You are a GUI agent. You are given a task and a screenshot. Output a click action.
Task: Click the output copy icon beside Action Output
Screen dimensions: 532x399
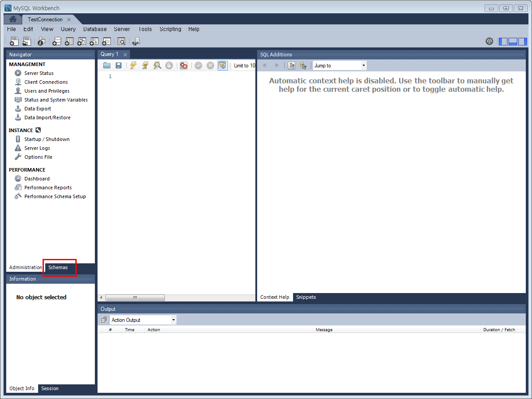(104, 320)
